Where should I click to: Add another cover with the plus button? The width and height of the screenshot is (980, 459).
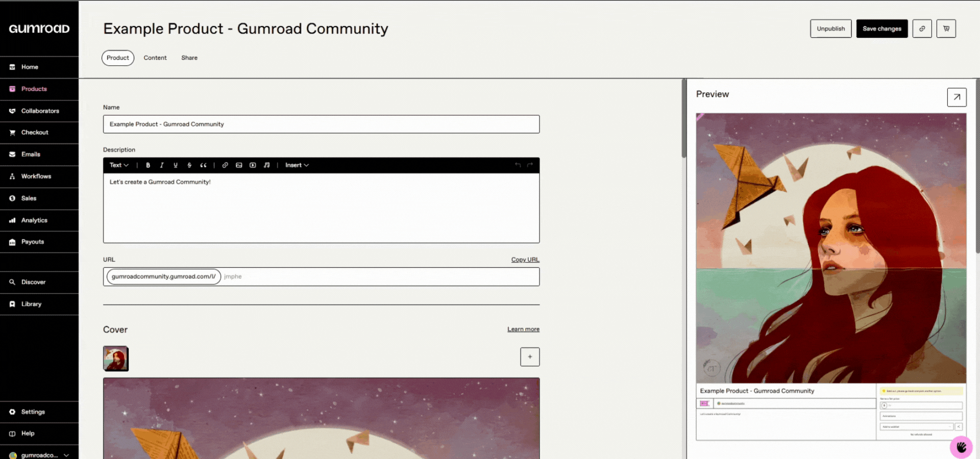(530, 356)
